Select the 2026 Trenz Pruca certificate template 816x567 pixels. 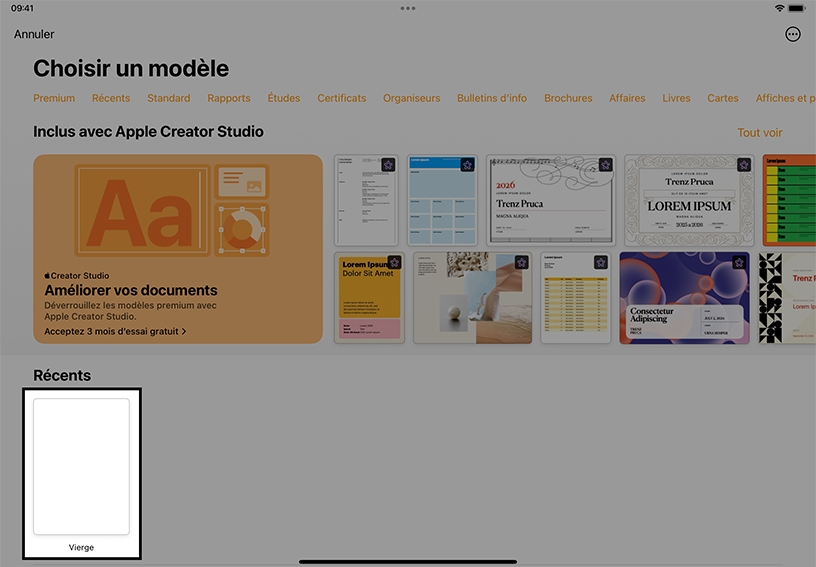(x=551, y=200)
